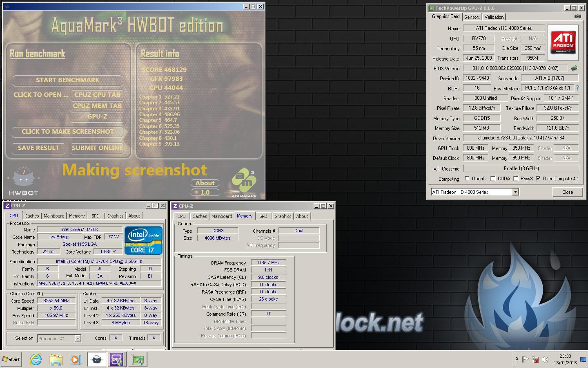Open Mainboard tab in left CPU-Z window
Image resolution: width=588 pixels, height=368 pixels.
(54, 216)
